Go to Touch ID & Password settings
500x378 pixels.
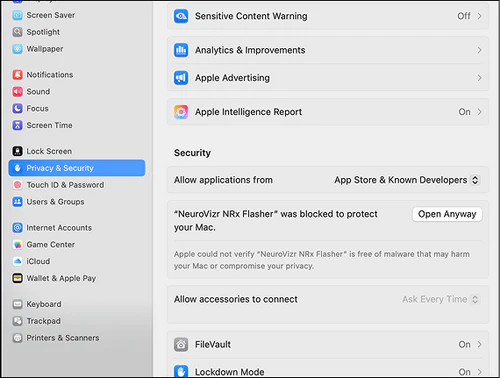click(58, 185)
